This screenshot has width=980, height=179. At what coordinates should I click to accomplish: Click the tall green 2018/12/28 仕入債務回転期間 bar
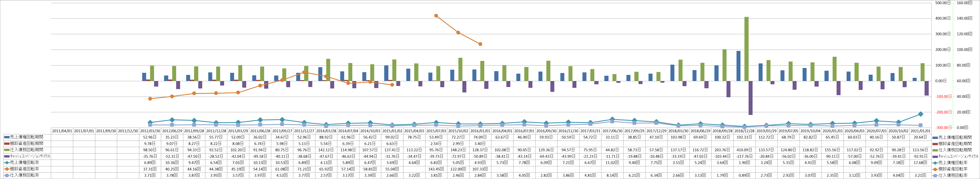(746, 49)
